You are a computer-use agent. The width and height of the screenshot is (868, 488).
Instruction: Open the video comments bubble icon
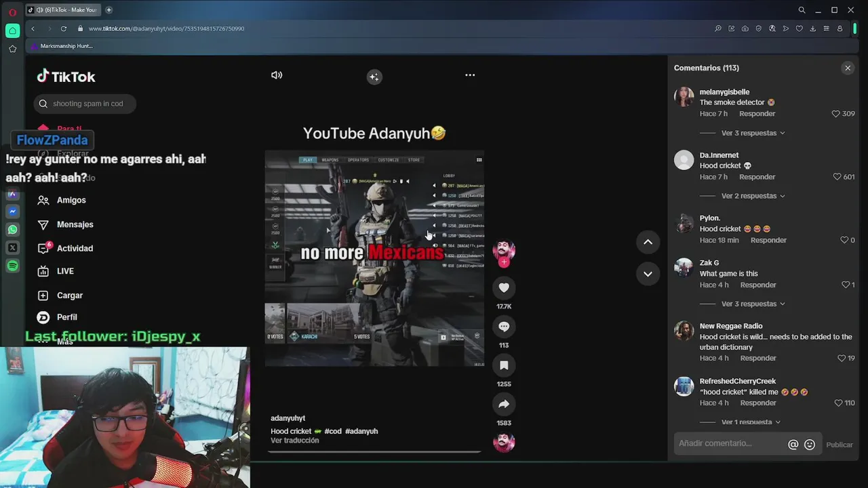504,327
